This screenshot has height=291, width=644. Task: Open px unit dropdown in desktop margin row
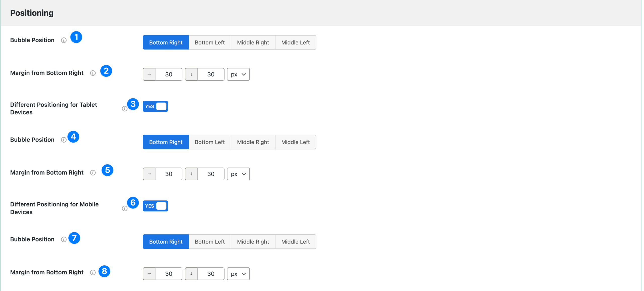[x=238, y=74]
